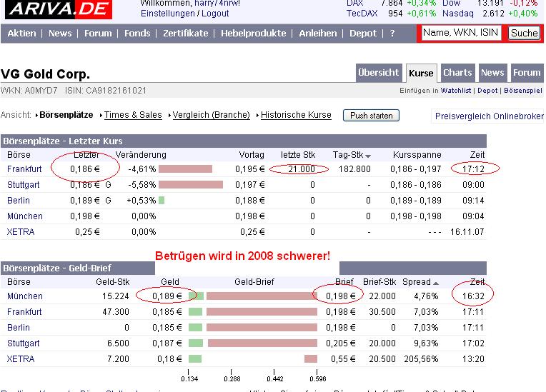
Task: Open Vergleich (Branche) view
Action: (x=211, y=115)
